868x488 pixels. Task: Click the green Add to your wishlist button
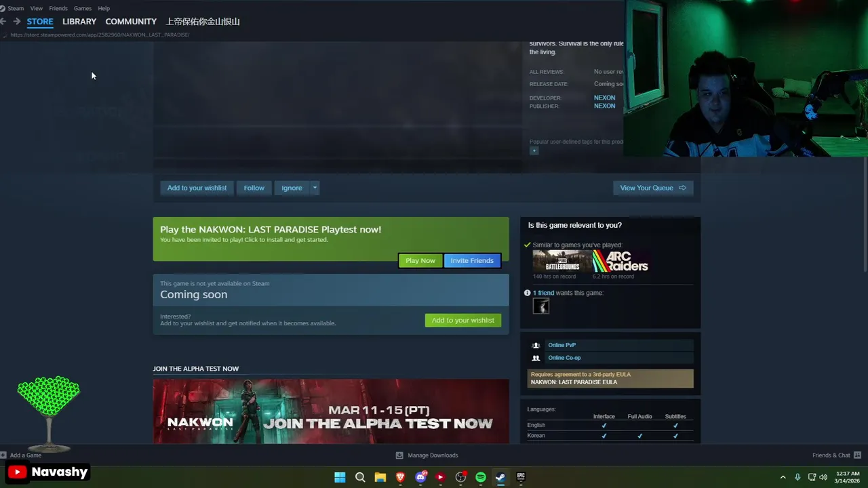(x=463, y=320)
